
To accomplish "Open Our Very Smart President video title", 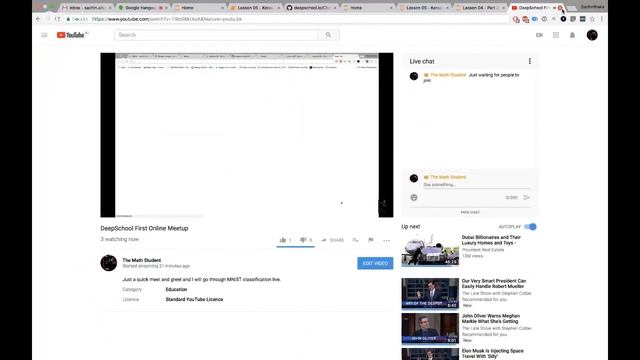I will click(x=494, y=284).
